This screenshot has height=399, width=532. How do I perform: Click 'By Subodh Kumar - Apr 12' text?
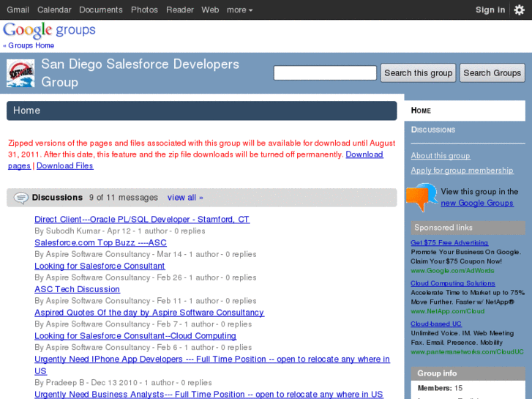[83, 231]
